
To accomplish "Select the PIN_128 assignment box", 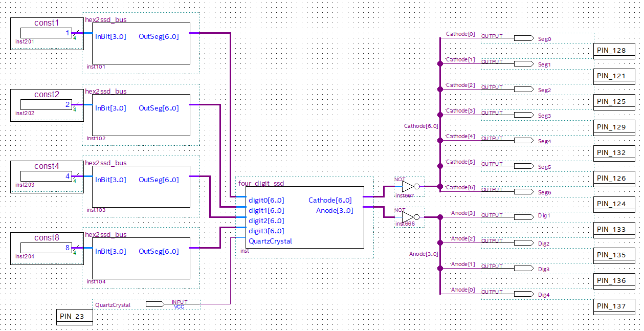I will 614,51.
